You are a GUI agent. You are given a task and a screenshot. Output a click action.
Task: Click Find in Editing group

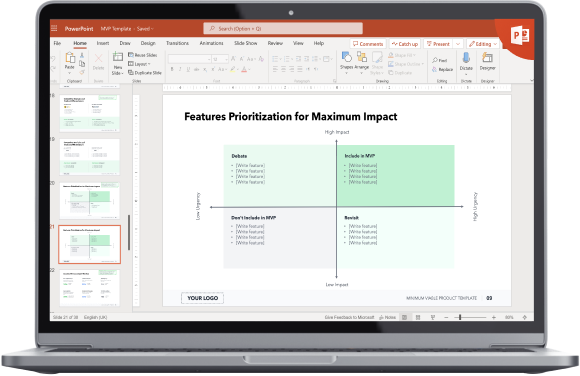439,60
